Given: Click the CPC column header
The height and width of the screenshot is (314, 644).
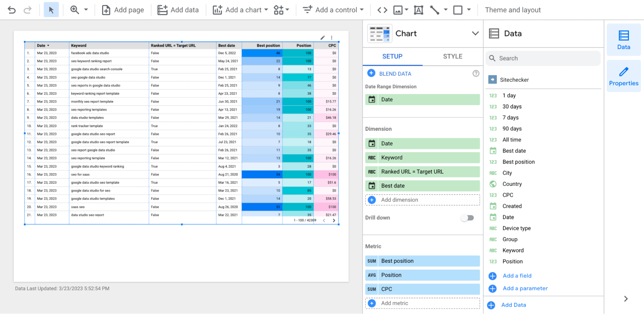Looking at the screenshot, I should pyautogui.click(x=332, y=45).
